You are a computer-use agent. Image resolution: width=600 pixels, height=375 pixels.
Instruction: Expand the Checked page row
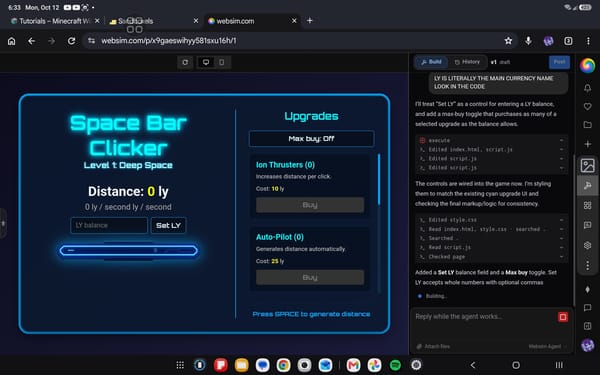491,257
